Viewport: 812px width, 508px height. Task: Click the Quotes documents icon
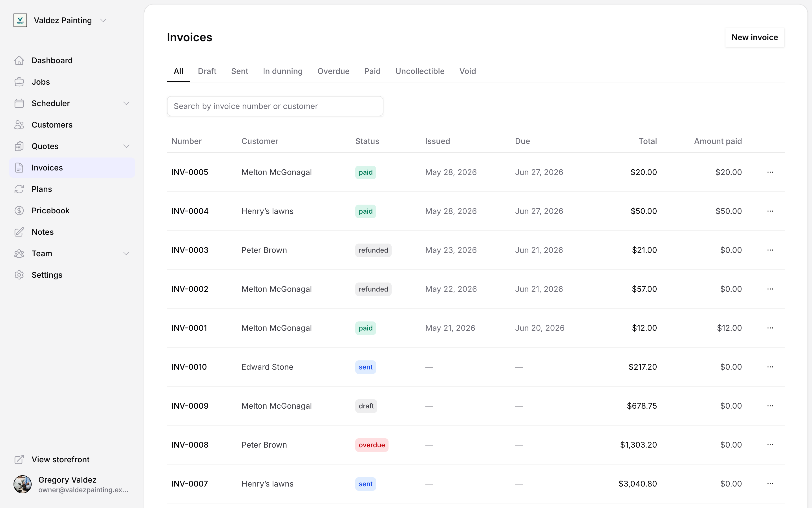click(19, 146)
